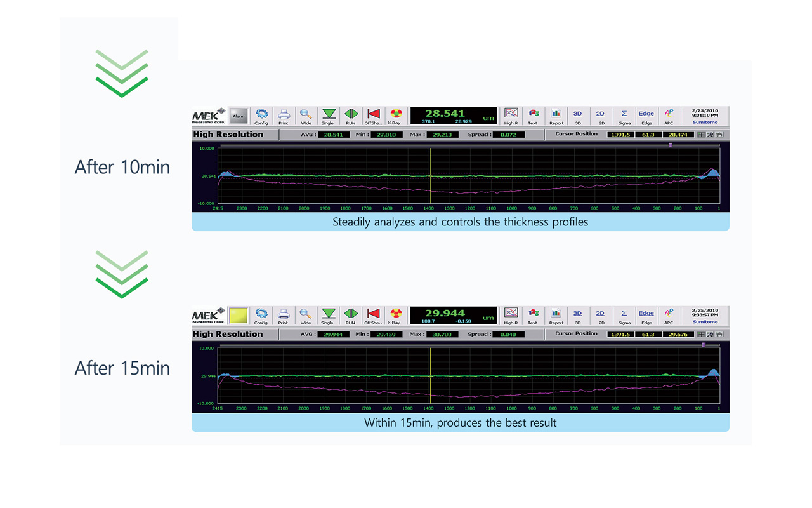Open Edge view in After 15min toolbar
812x508 pixels.
pos(646,316)
